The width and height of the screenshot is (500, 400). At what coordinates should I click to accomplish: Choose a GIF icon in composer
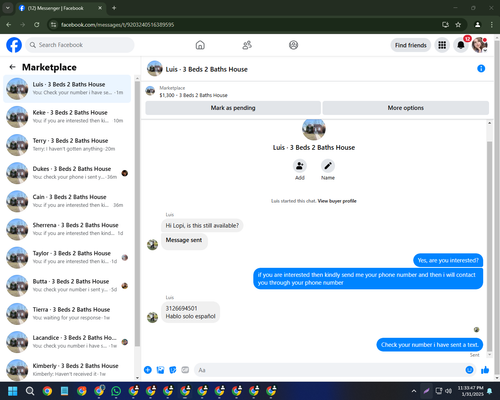click(185, 370)
